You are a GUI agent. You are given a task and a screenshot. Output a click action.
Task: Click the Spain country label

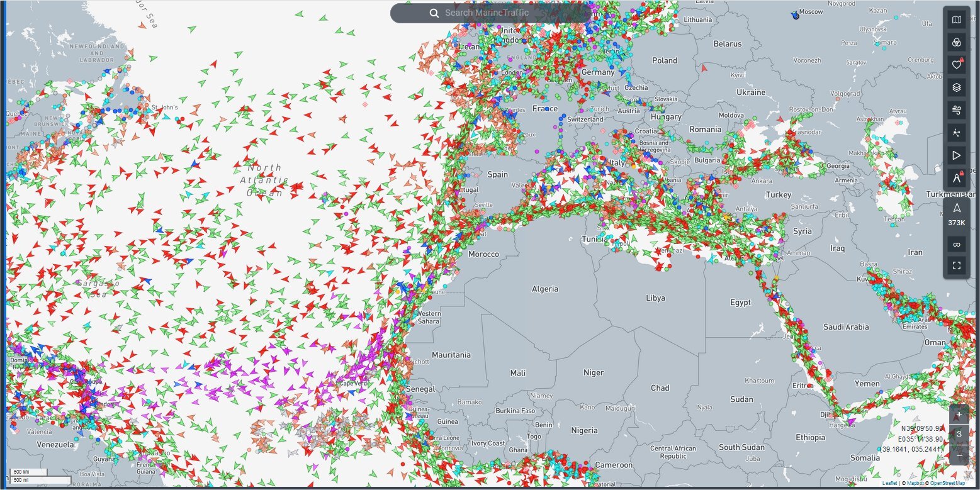pyautogui.click(x=497, y=174)
